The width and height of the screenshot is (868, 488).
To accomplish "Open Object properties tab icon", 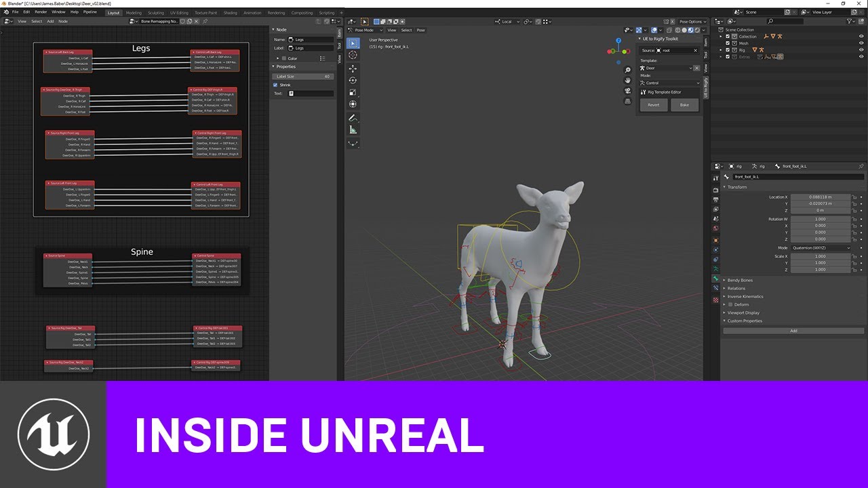I will click(715, 240).
